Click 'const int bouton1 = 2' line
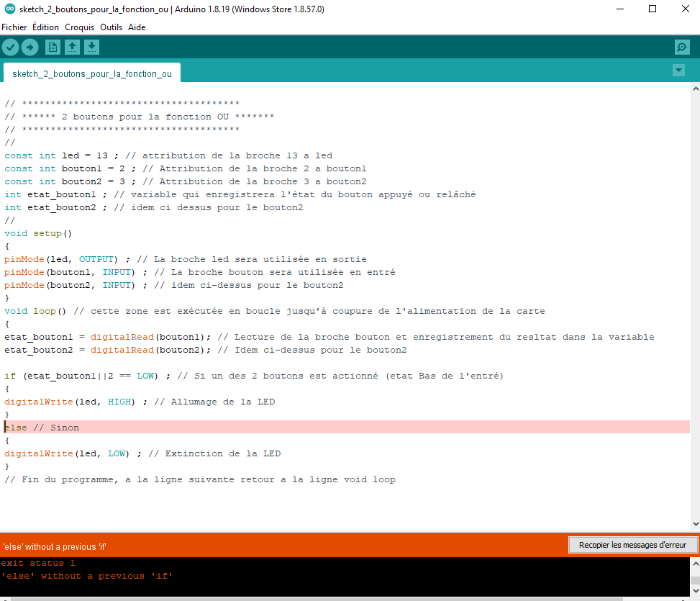Screen dimensions: 700x601 tap(185, 168)
